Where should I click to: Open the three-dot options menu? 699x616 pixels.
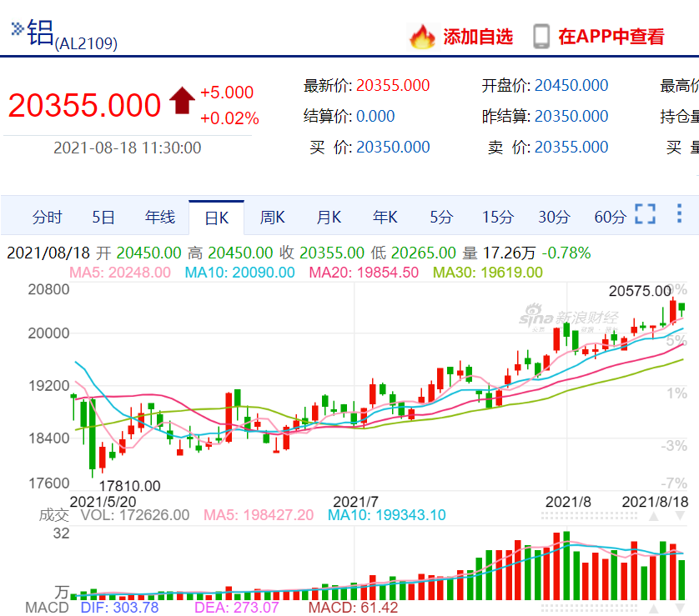pyautogui.click(x=677, y=215)
